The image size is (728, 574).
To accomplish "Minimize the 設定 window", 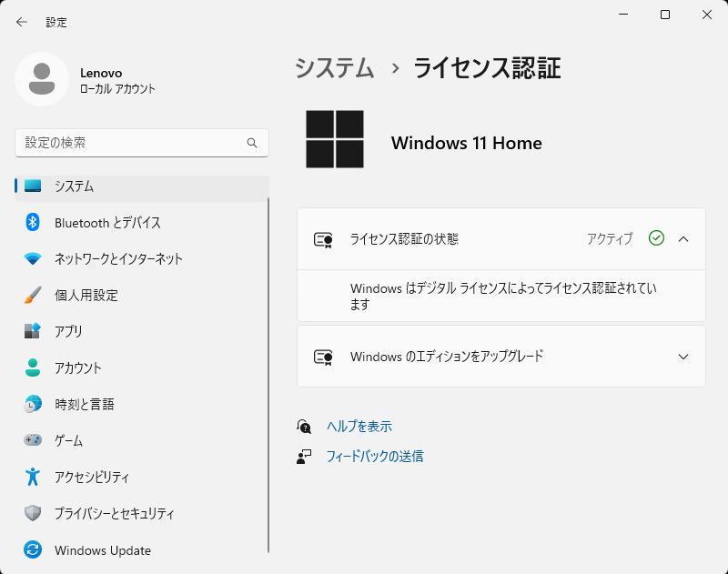I will tap(623, 15).
